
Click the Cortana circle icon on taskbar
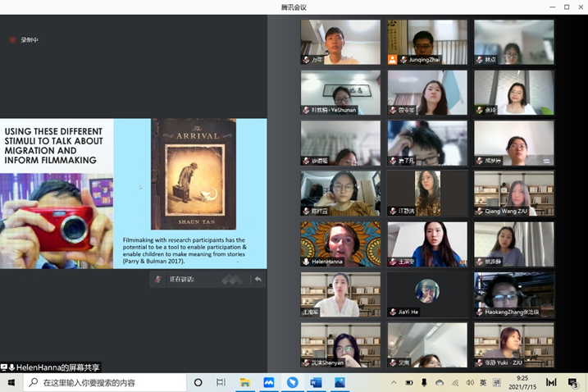(x=198, y=383)
